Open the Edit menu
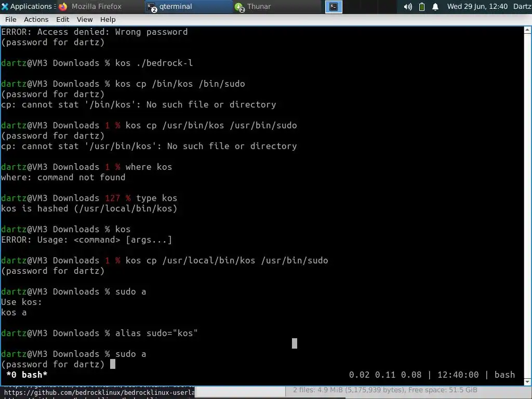Image resolution: width=532 pixels, height=399 pixels. [62, 20]
